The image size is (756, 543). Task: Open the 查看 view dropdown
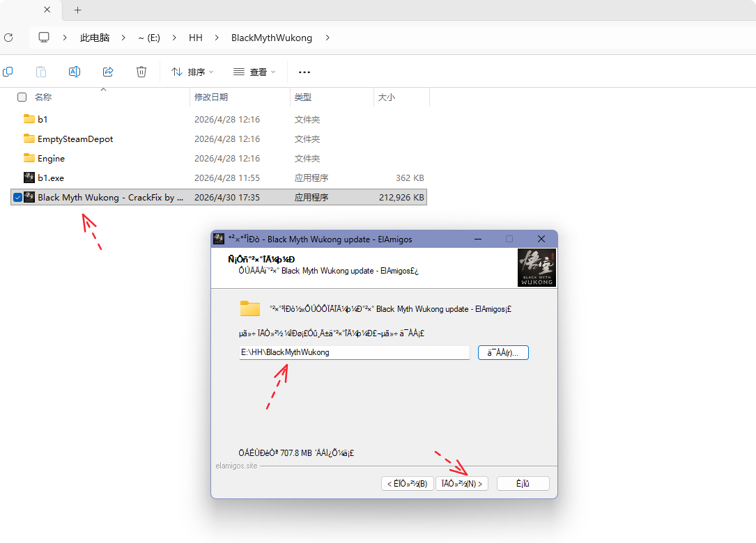pyautogui.click(x=254, y=72)
